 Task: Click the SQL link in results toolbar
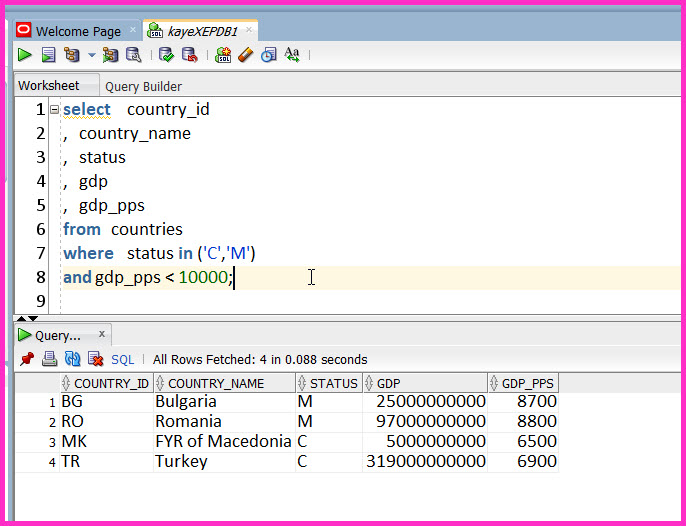122,360
